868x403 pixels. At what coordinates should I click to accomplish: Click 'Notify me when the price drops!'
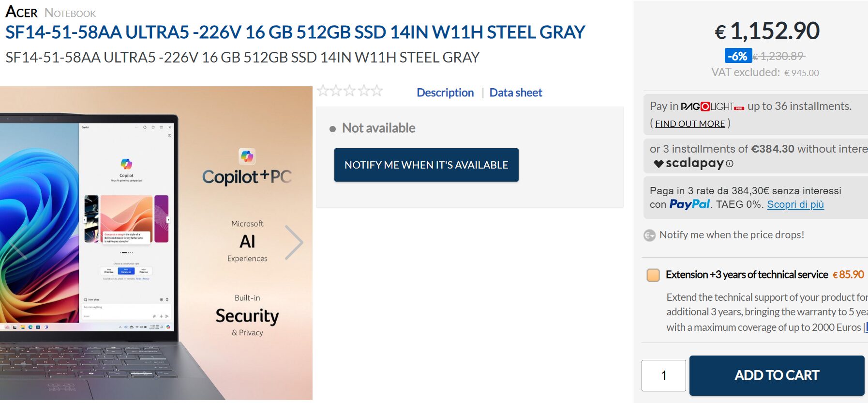tap(732, 235)
